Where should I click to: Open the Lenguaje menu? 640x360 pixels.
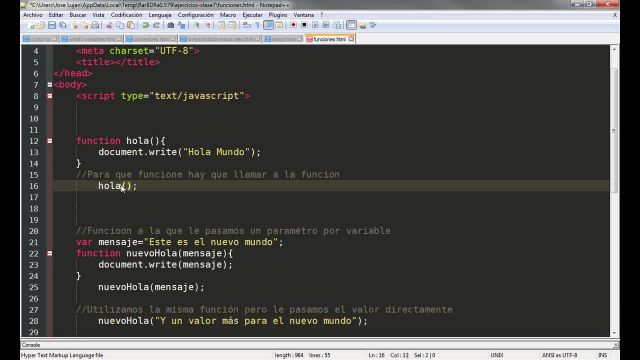(x=160, y=15)
